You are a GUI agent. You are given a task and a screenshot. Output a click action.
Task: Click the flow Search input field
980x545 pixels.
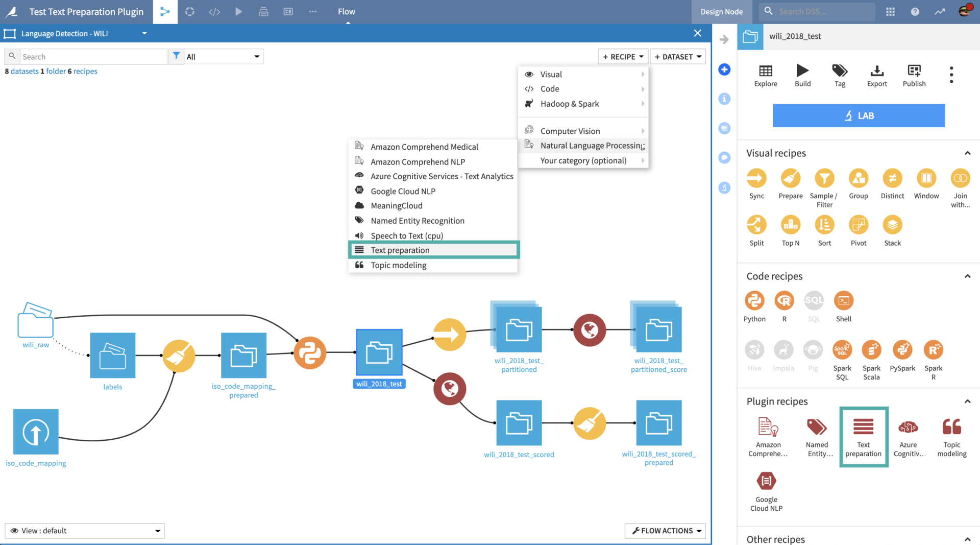(93, 57)
